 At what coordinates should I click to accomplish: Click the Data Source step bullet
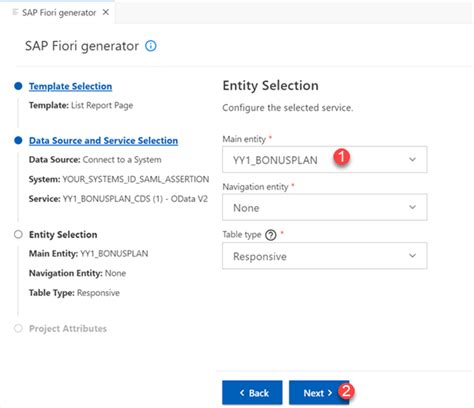click(18, 140)
